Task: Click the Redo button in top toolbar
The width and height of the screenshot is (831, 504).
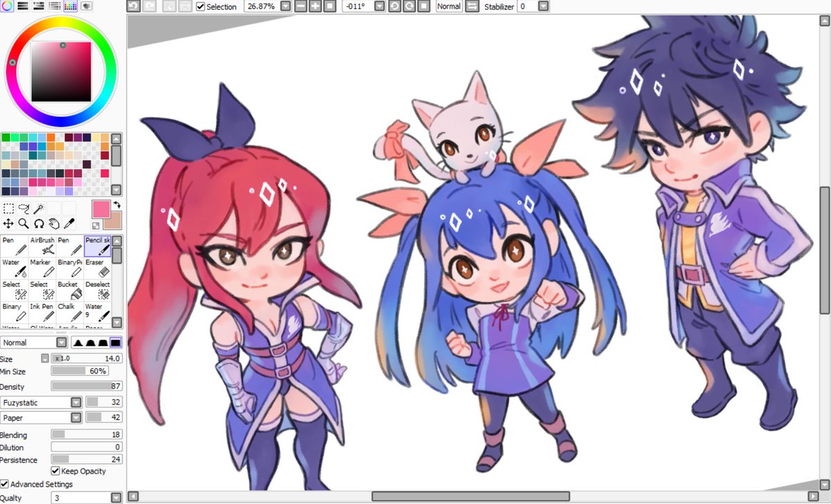Action: pyautogui.click(x=149, y=6)
